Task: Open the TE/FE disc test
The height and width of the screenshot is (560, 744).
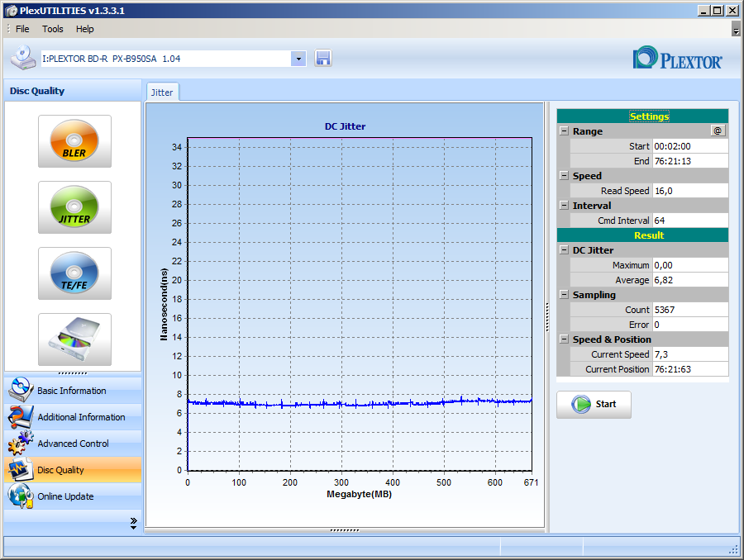Action: tap(74, 273)
